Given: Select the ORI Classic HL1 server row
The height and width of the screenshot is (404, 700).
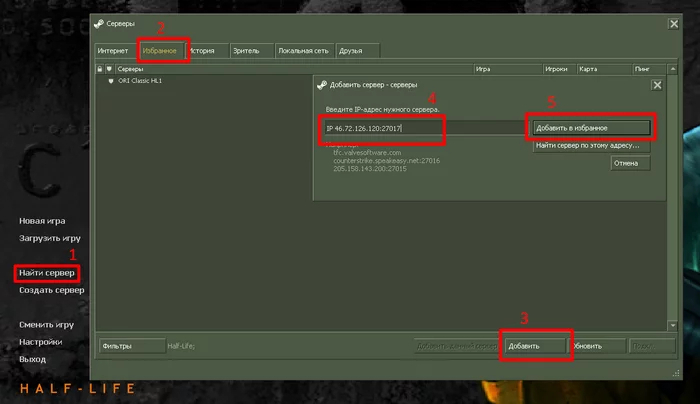Looking at the screenshot, I should (382, 81).
